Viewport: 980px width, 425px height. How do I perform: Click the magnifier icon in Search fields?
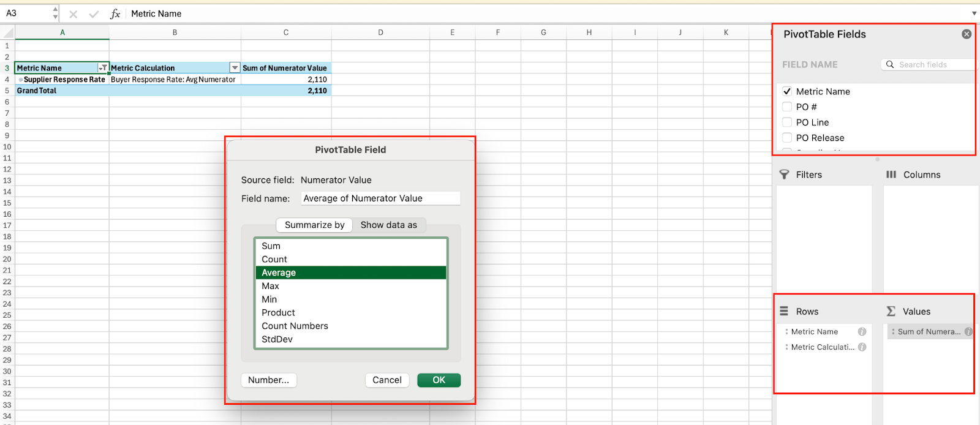point(890,64)
